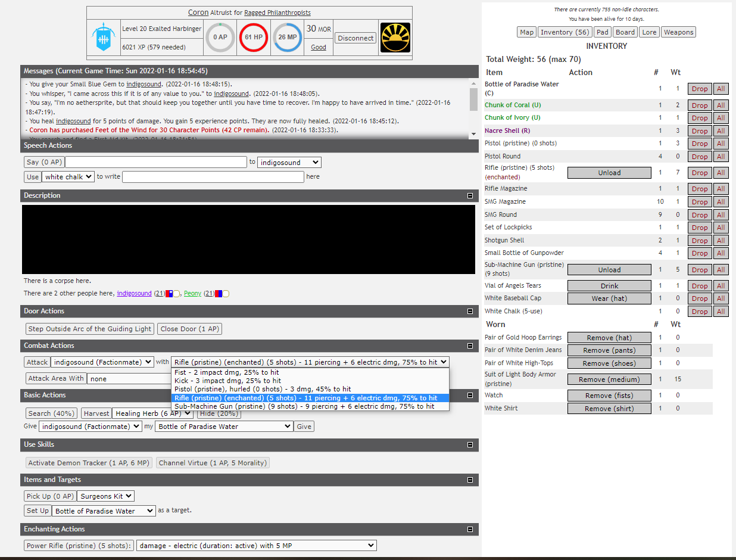The width and height of the screenshot is (736, 560).
Task: Click the 26 MP blue ring indicator
Action: pyautogui.click(x=287, y=37)
